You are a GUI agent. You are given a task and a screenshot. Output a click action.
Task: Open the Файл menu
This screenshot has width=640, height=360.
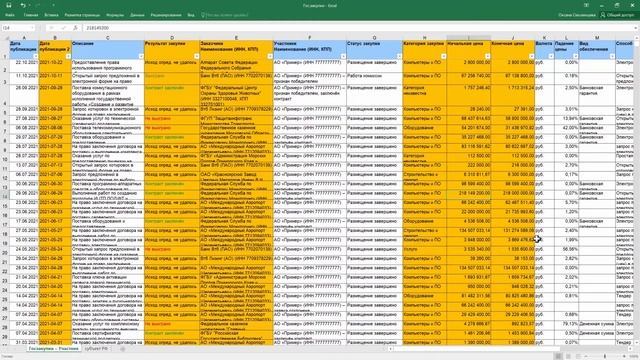pos(10,15)
